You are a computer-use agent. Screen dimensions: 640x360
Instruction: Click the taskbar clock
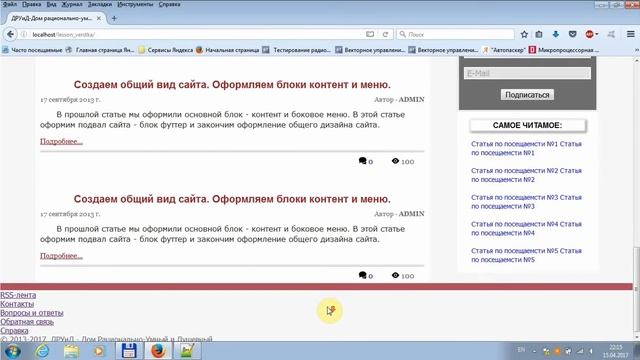point(616,351)
